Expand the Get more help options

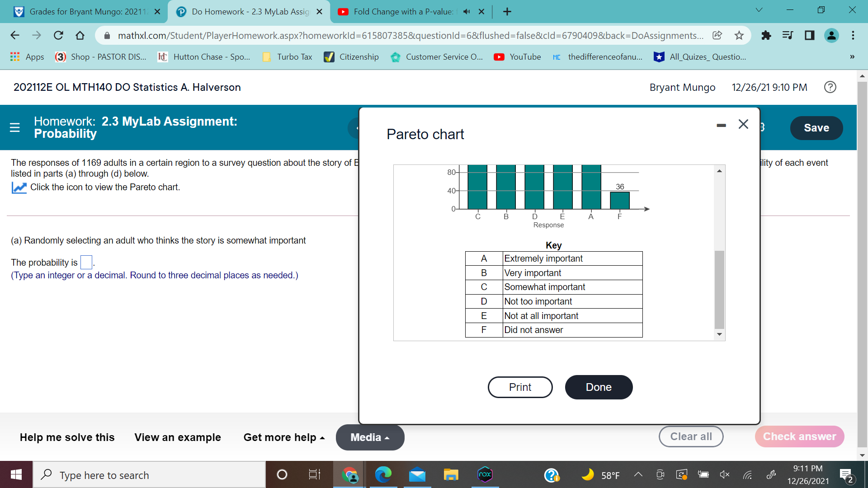point(283,437)
